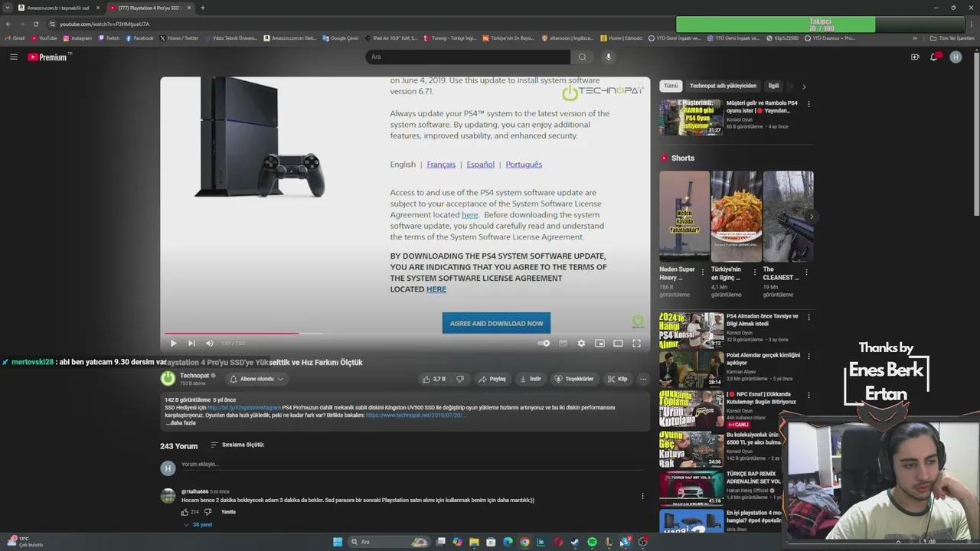Open YouTube notifications bell
This screenshot has height=551, width=980.
click(x=934, y=57)
